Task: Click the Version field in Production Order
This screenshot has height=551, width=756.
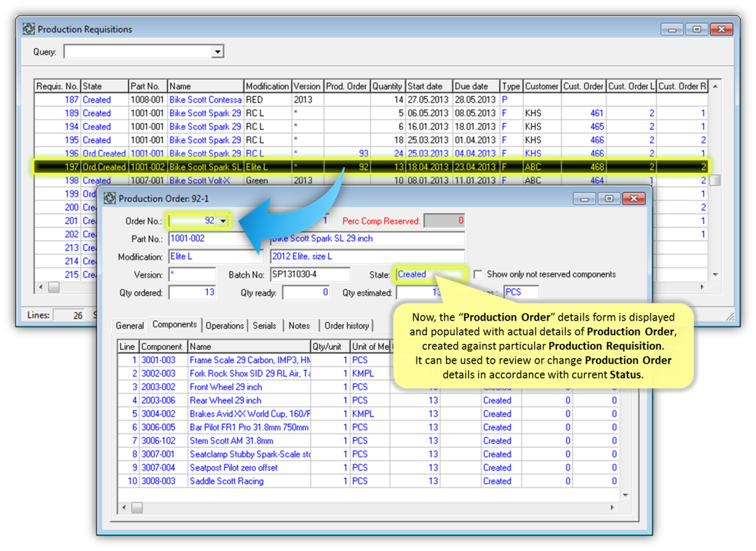Action: (192, 275)
